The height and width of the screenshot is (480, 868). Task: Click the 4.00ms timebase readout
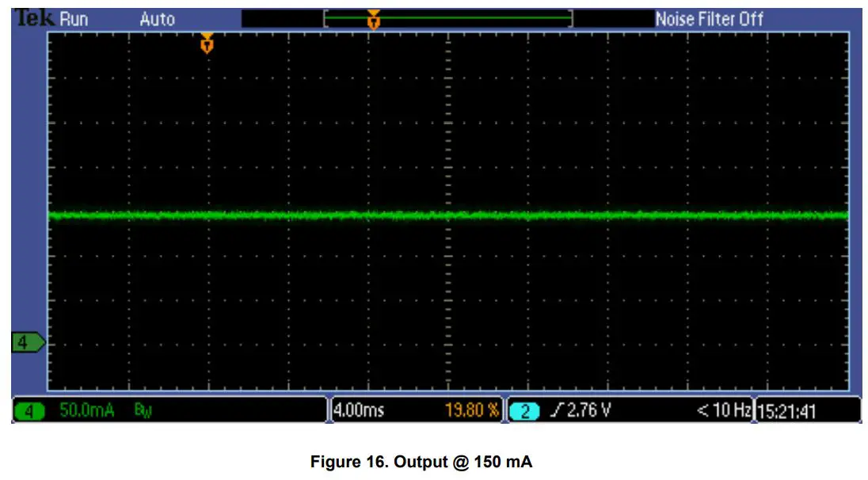360,410
